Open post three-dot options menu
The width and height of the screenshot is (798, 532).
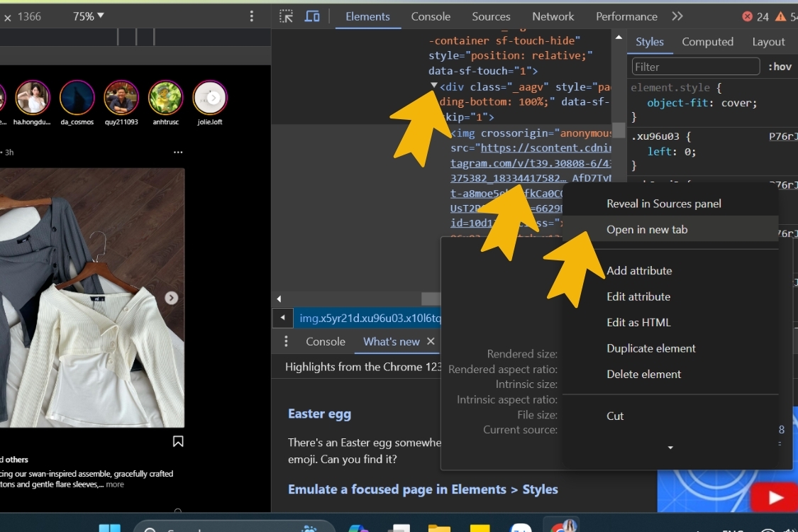click(177, 153)
